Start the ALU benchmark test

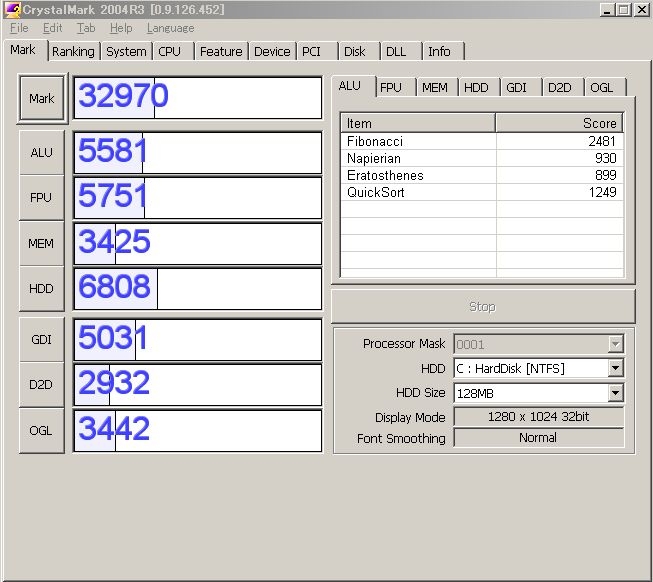pyautogui.click(x=41, y=153)
